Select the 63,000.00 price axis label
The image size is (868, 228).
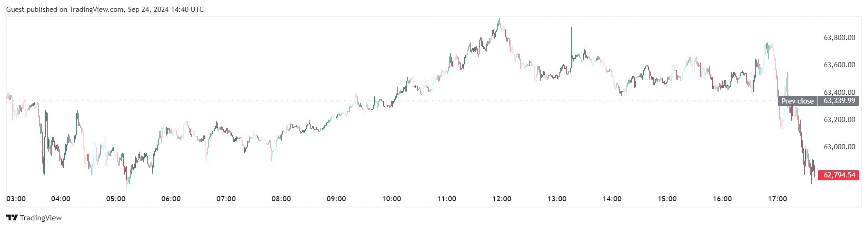[839, 147]
